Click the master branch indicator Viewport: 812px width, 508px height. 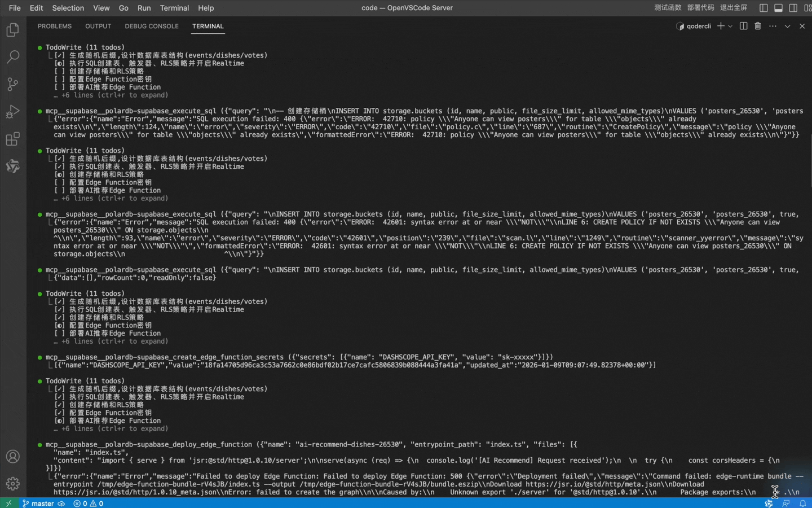pos(38,503)
